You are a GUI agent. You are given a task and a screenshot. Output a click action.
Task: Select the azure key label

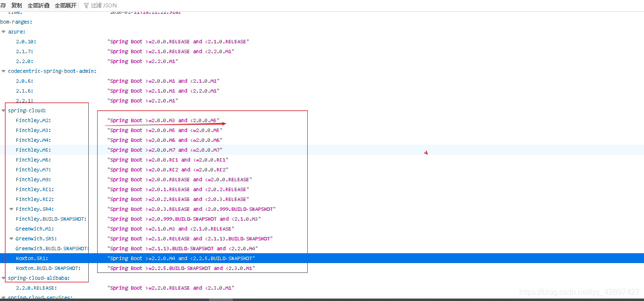pos(17,32)
